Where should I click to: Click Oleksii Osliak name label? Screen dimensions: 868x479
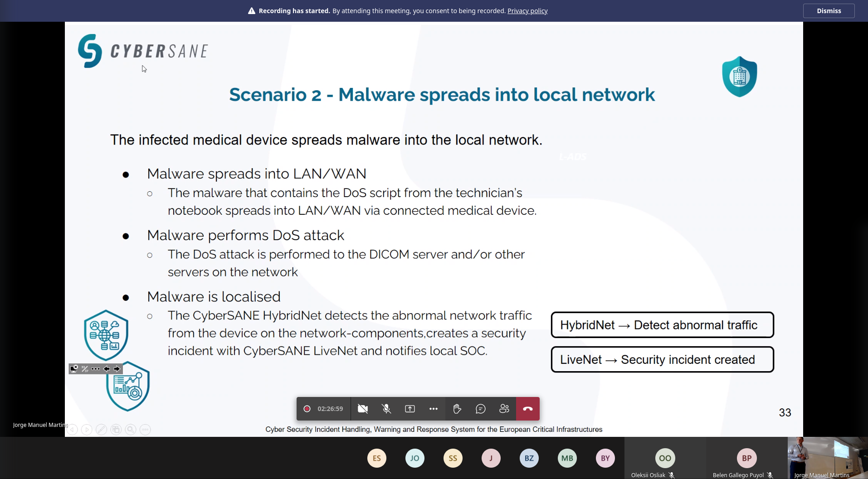point(648,475)
